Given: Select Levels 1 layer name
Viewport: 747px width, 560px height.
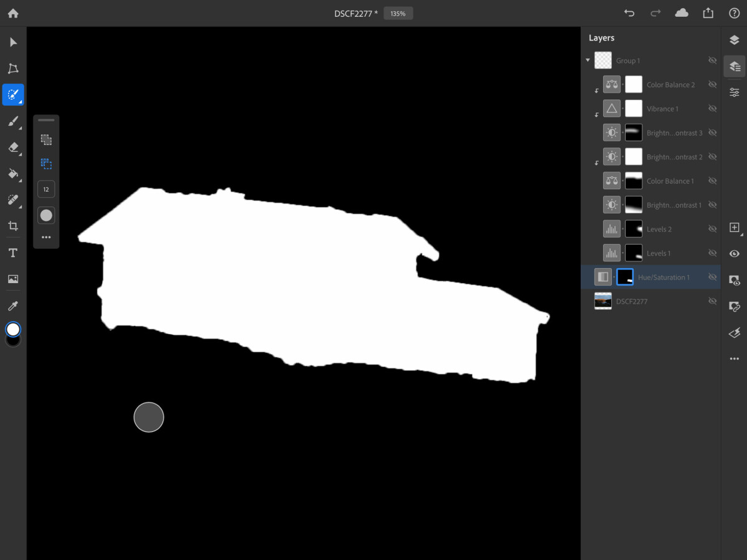Looking at the screenshot, I should click(x=659, y=253).
